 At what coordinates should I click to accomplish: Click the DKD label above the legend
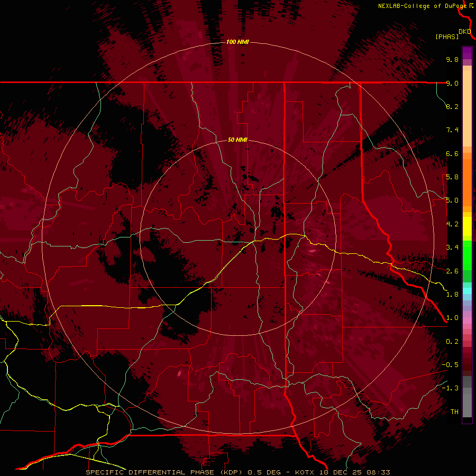tap(465, 32)
